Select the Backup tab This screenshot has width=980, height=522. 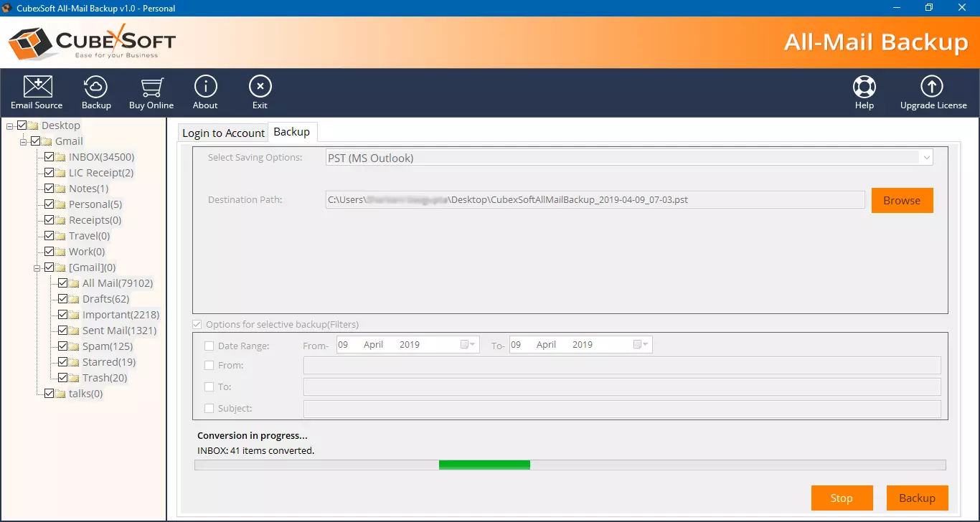(x=292, y=132)
